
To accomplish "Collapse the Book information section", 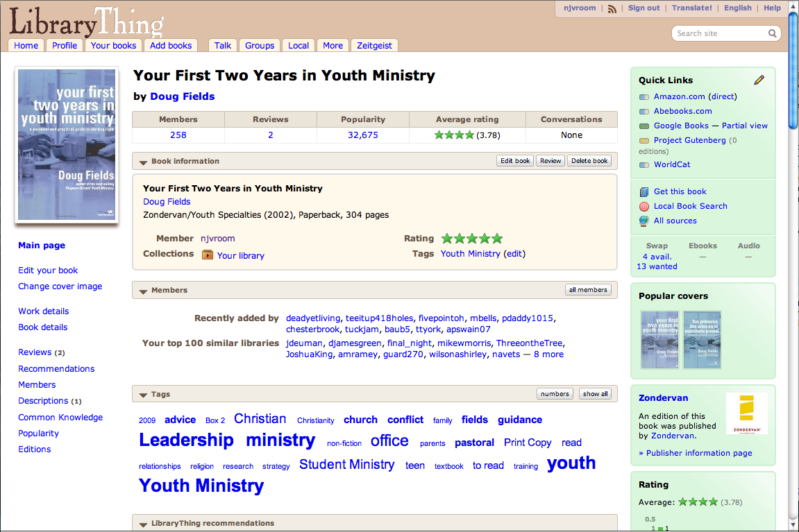I will pos(143,162).
